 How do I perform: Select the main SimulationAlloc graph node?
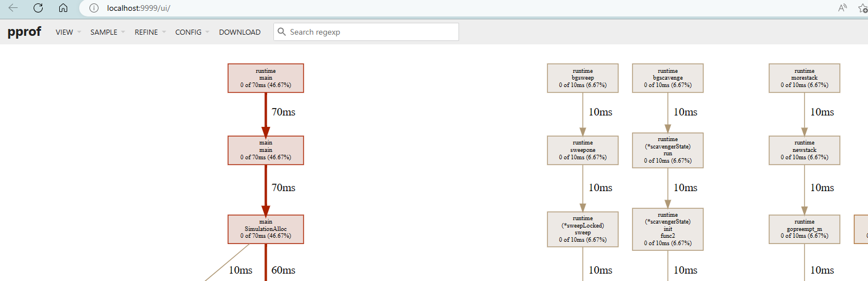265,229
